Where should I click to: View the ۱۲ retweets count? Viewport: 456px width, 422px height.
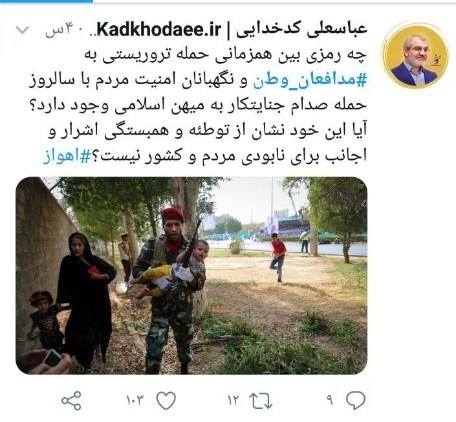point(234,400)
